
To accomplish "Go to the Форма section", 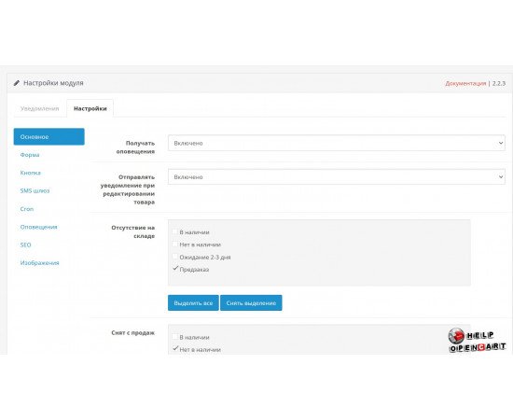I will 30,155.
